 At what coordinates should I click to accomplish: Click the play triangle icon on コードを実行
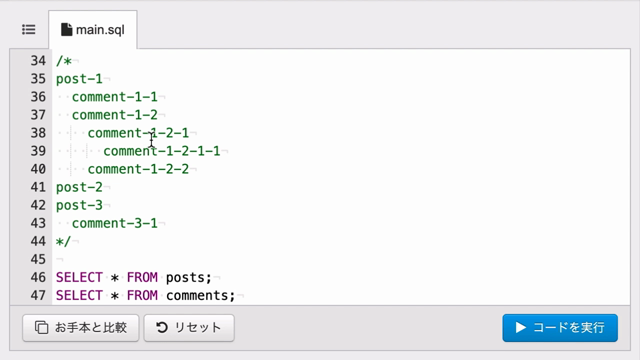tap(520, 327)
